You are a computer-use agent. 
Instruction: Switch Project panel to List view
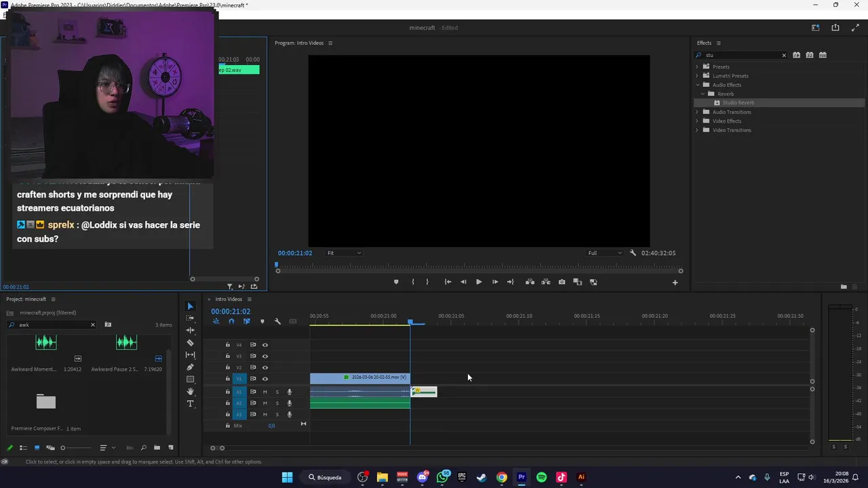[23, 448]
